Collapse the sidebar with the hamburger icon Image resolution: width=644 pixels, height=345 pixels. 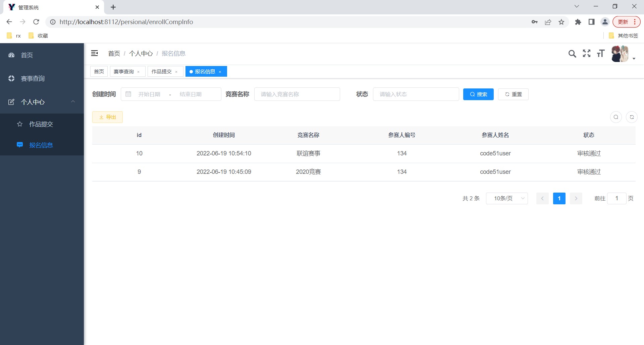(x=95, y=53)
